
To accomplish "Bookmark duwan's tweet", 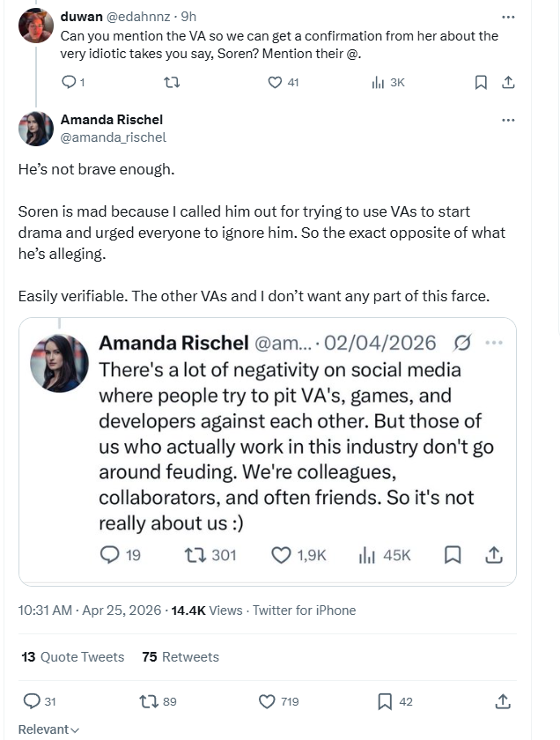I will pyautogui.click(x=481, y=82).
